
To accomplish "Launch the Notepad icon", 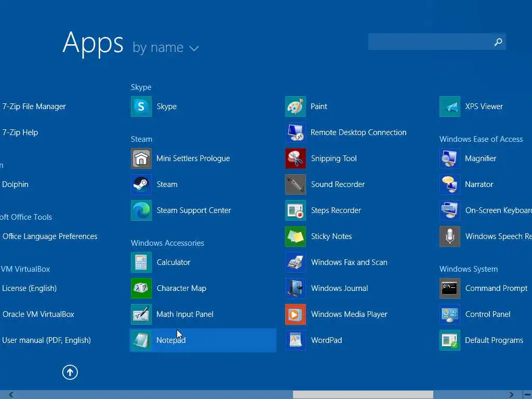I will [141, 340].
